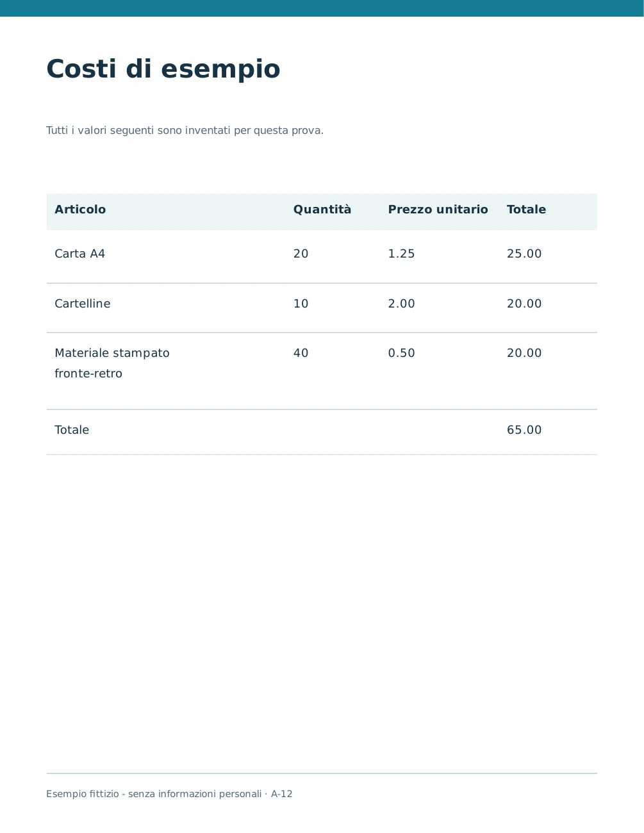The width and height of the screenshot is (644, 833).
Task: Select the unit price 2.00
Action: point(401,304)
